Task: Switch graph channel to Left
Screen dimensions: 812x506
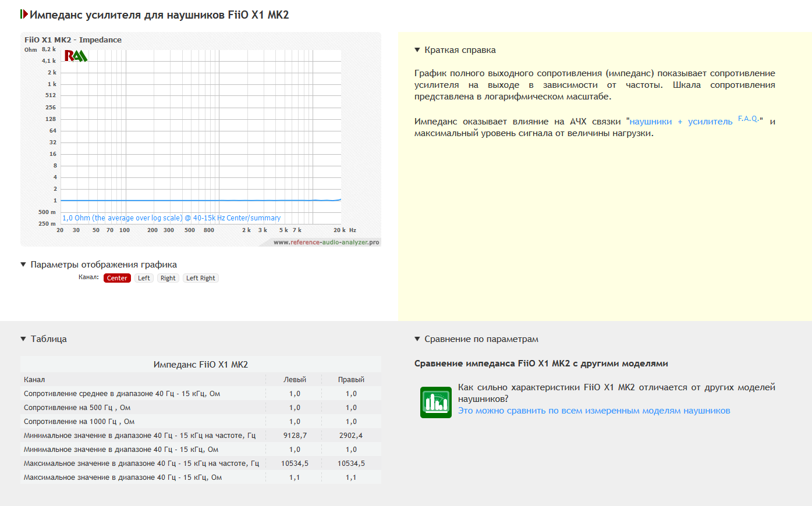Action: tap(144, 278)
